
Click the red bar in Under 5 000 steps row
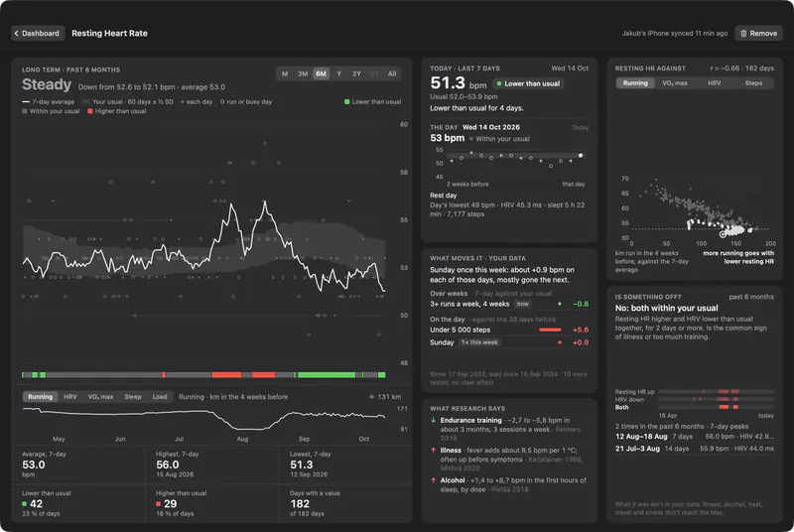coord(551,331)
